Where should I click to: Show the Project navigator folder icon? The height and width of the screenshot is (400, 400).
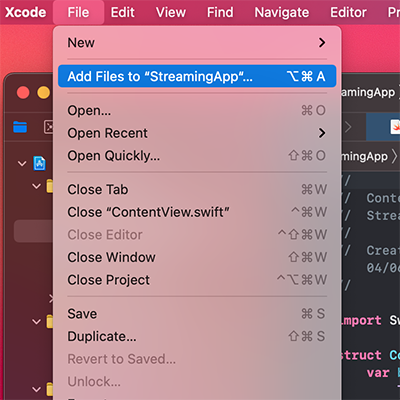pos(20,127)
